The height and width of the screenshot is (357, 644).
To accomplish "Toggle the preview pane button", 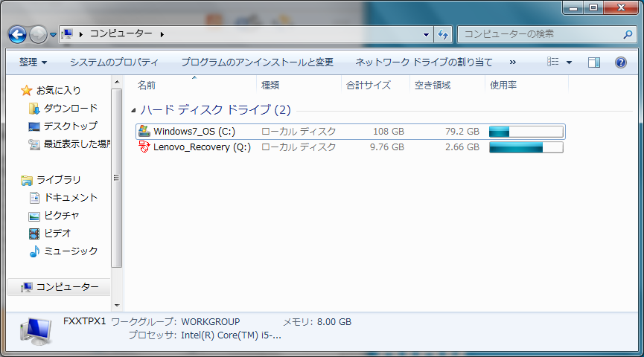I will (x=594, y=62).
